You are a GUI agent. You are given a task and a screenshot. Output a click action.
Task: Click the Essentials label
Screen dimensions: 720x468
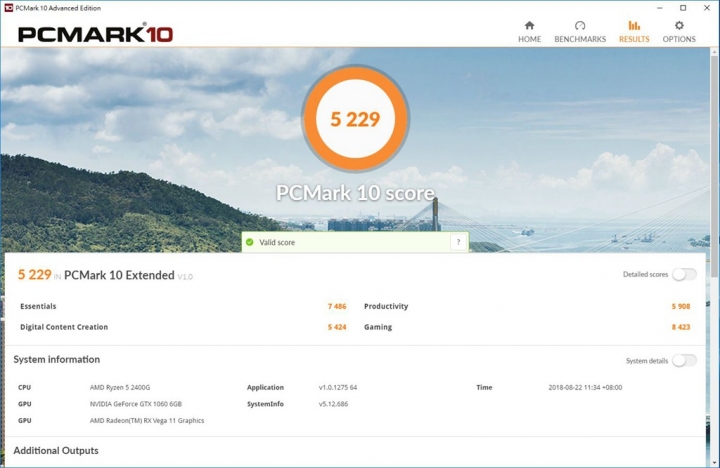click(x=38, y=306)
